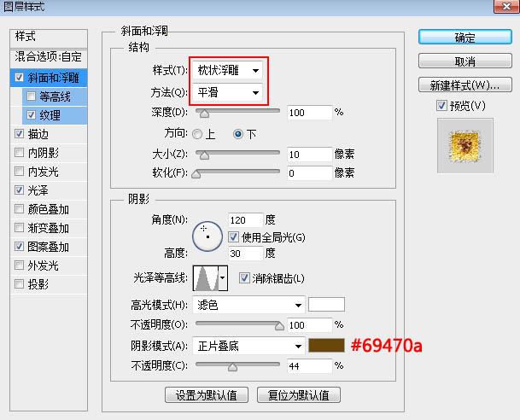Image resolution: width=520 pixels, height=420 pixels.
Task: Open the 图案叠加 settings entry
Action: coord(49,247)
